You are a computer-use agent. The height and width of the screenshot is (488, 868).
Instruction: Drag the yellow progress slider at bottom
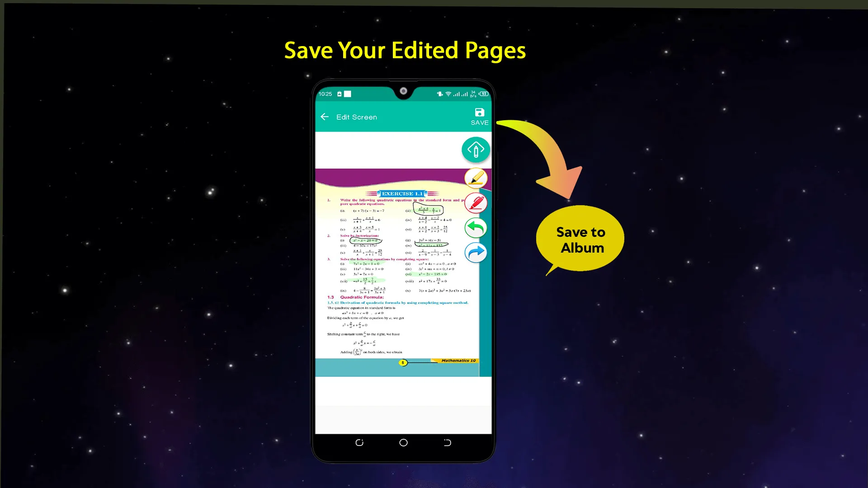click(403, 362)
